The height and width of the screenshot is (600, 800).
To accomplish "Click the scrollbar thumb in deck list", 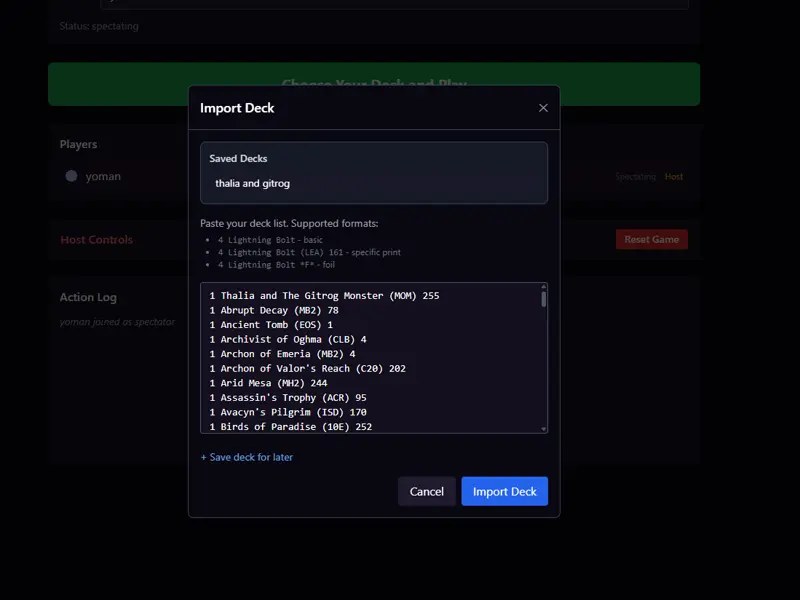I will coord(544,299).
